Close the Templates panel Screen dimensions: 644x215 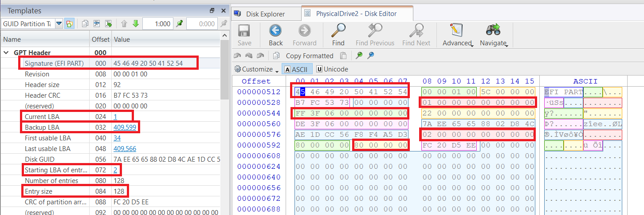point(223,11)
